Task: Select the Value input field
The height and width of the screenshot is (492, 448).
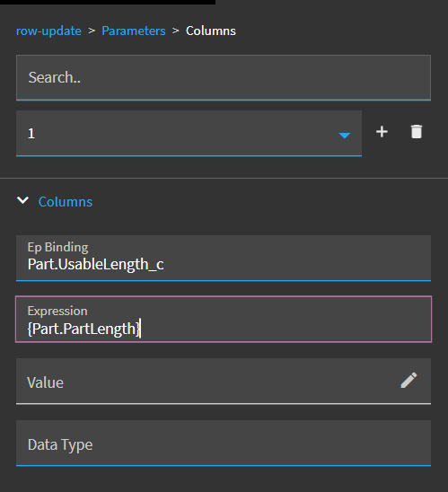Action: click(224, 382)
